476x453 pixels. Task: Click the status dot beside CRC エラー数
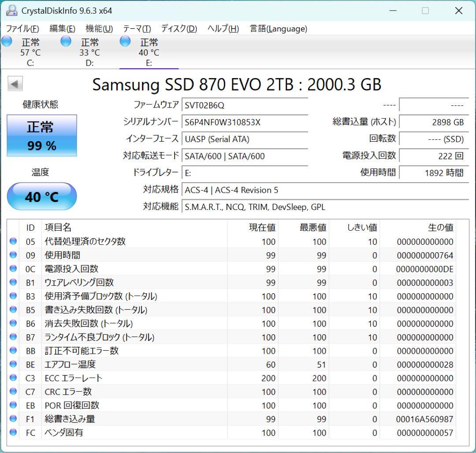[13, 392]
